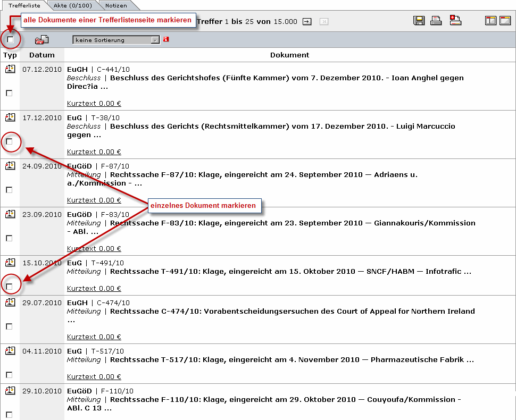The width and height of the screenshot is (516, 420).
Task: Switch to the first window layout icon
Action: (490, 21)
